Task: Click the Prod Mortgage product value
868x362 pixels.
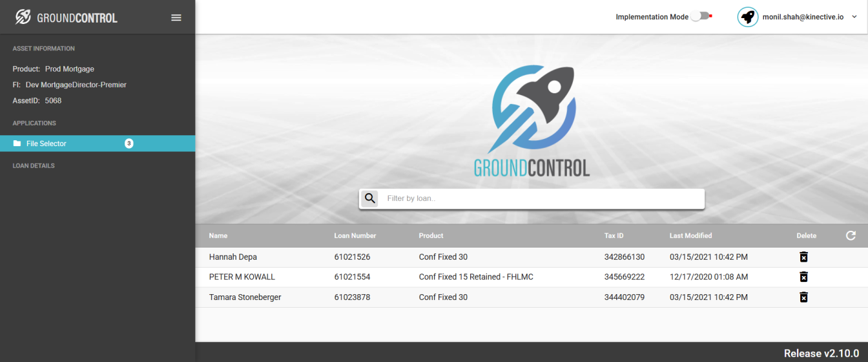Action: [70, 69]
